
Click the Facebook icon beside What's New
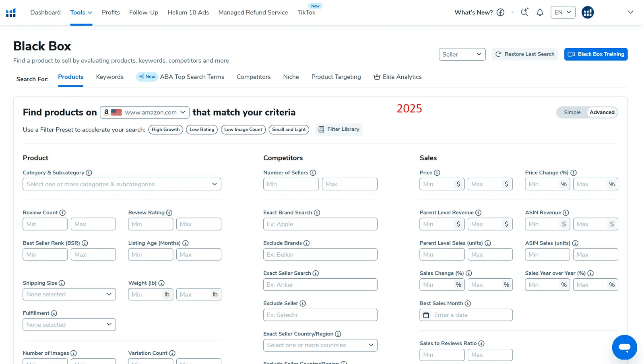(x=500, y=12)
